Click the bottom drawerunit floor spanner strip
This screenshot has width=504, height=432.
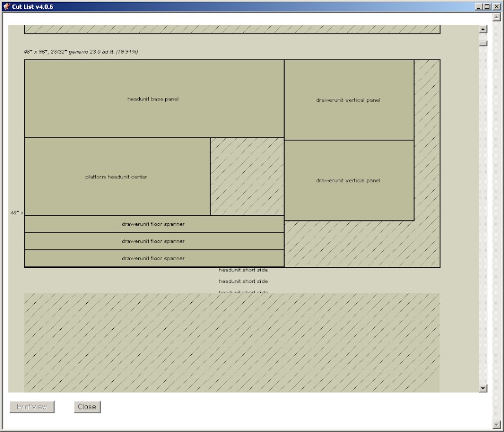(x=154, y=258)
